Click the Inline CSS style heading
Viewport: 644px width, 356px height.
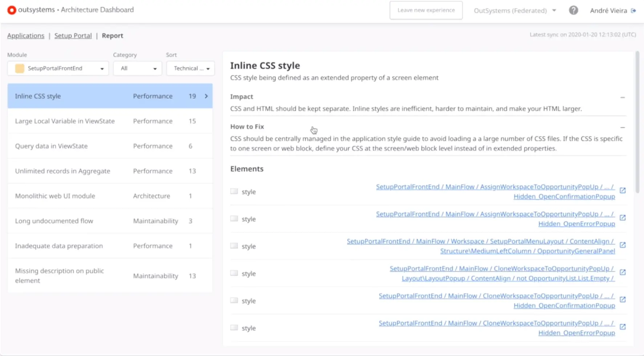tap(265, 66)
